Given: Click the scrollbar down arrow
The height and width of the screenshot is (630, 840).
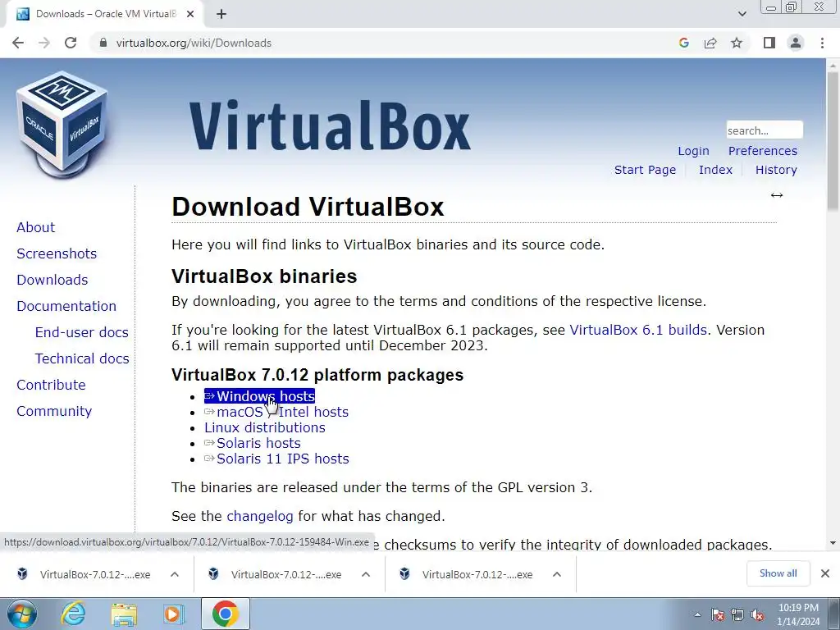Looking at the screenshot, I should click(x=833, y=543).
